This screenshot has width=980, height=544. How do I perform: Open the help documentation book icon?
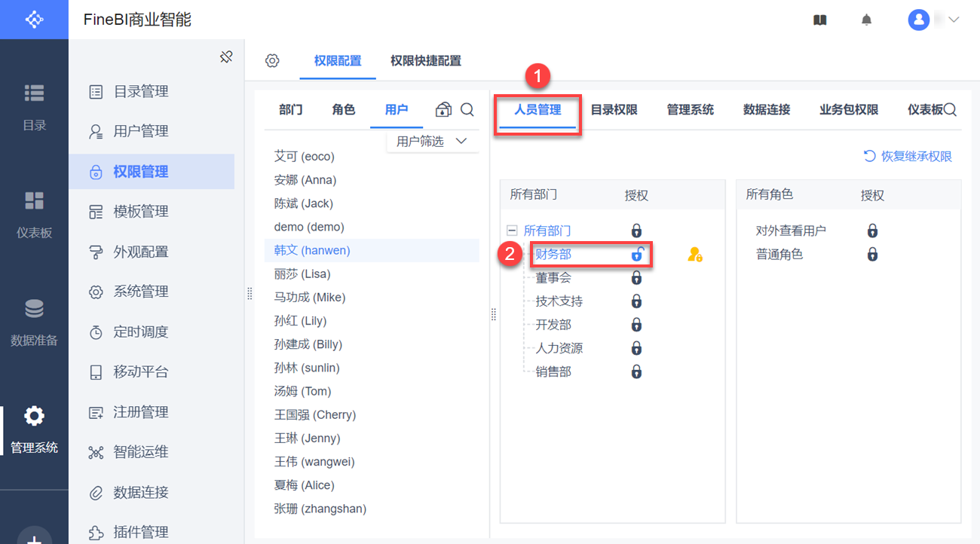(x=820, y=20)
